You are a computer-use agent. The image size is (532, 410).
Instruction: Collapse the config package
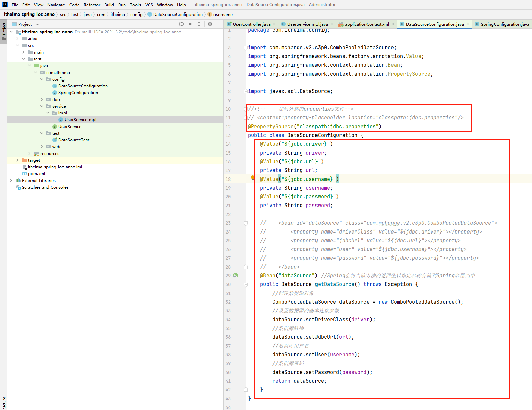pos(42,79)
